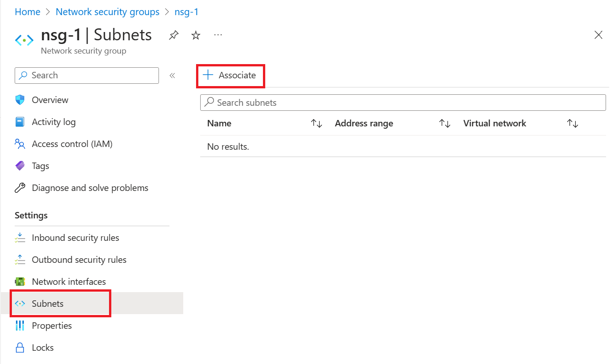Viewport: 612px width, 364px height.
Task: Click the purple Tags icon
Action: pyautogui.click(x=20, y=166)
